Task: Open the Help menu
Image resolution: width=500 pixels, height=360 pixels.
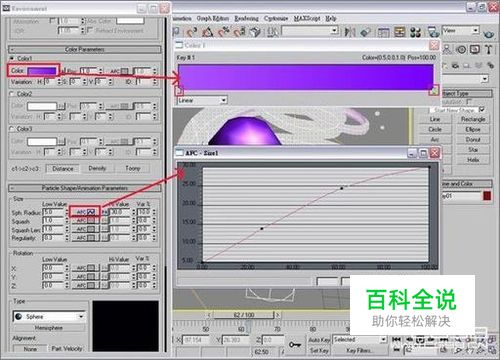Action: [331, 18]
